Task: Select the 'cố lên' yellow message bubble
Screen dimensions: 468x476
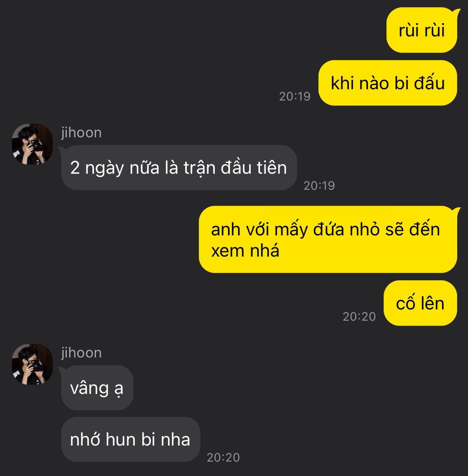Action: (x=420, y=303)
